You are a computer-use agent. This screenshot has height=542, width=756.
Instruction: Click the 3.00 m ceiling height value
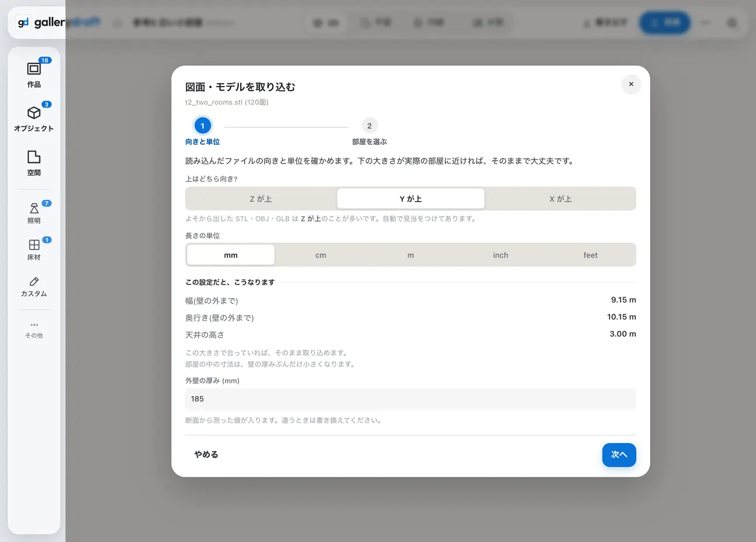(623, 334)
